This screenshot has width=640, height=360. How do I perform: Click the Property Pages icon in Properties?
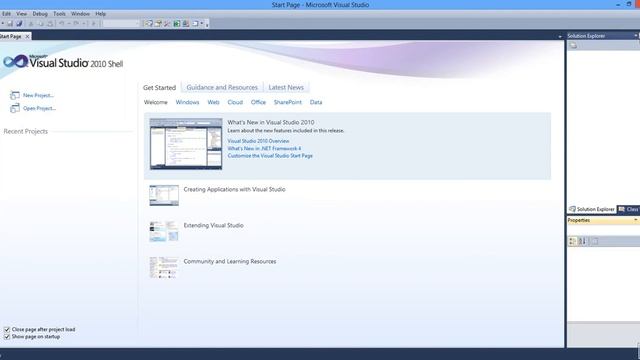[x=595, y=241]
